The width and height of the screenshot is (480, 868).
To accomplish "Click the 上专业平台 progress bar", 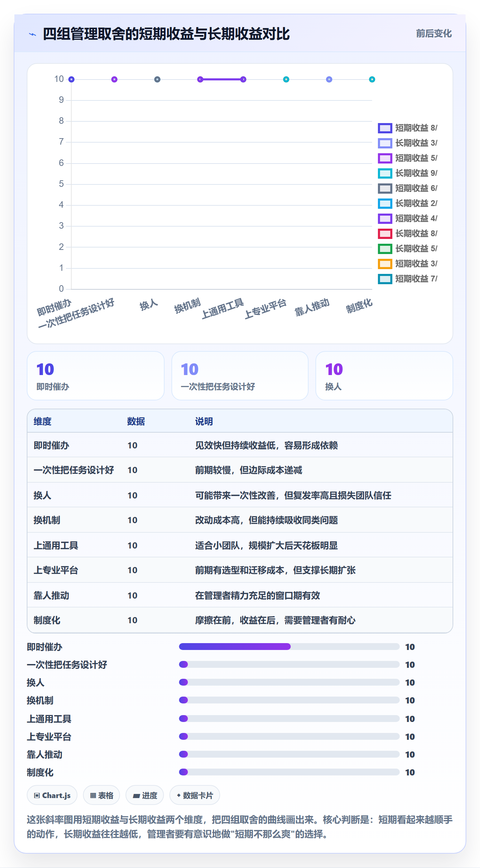I will [x=289, y=736].
